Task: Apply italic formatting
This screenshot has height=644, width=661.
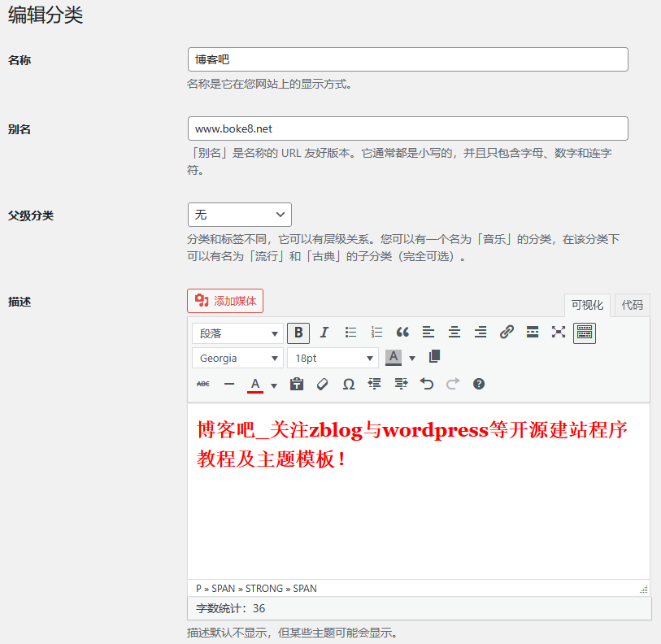Action: (324, 333)
